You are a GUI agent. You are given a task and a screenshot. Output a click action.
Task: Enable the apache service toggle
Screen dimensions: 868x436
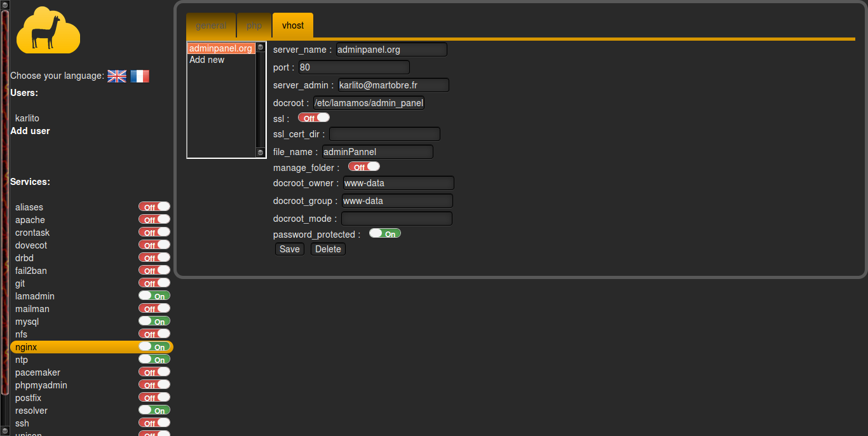154,220
